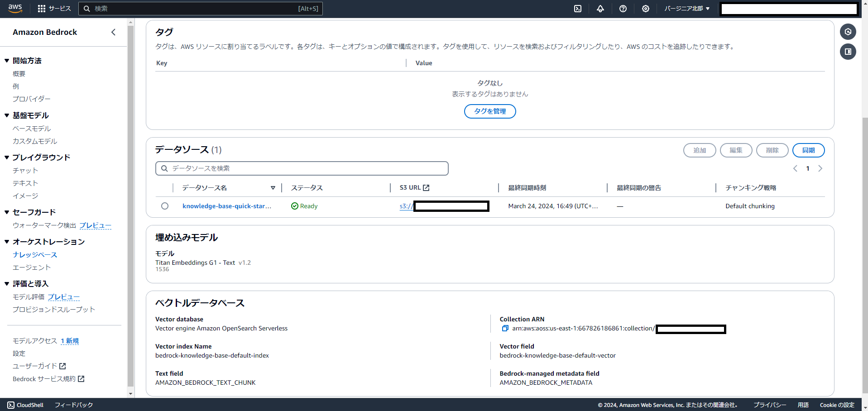The width and height of the screenshot is (868, 411).
Task: Open the split panel icon on right edge
Action: point(848,52)
